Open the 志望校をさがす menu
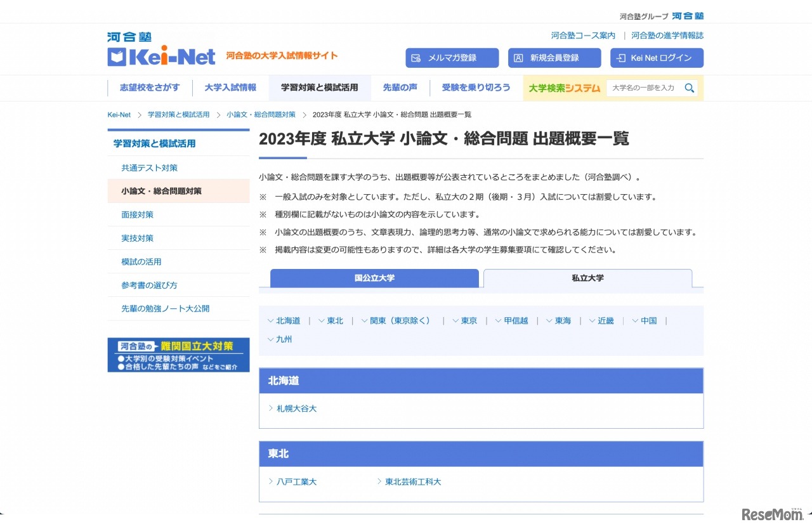This screenshot has width=812, height=529. click(150, 88)
